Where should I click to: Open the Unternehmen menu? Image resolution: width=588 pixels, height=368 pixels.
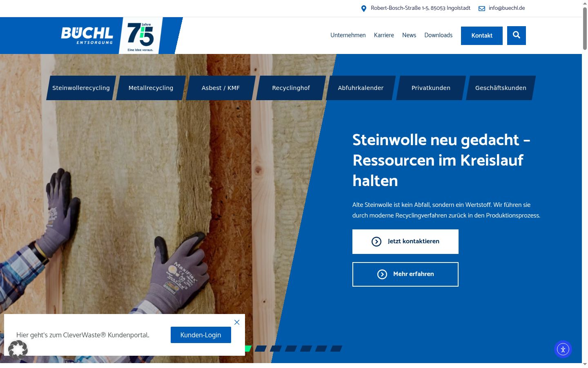348,35
